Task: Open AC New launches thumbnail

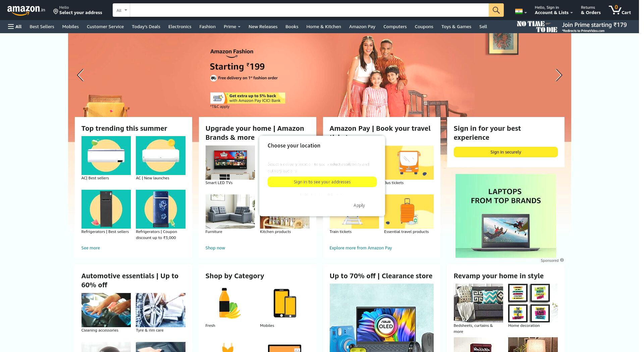Action: [x=160, y=156]
